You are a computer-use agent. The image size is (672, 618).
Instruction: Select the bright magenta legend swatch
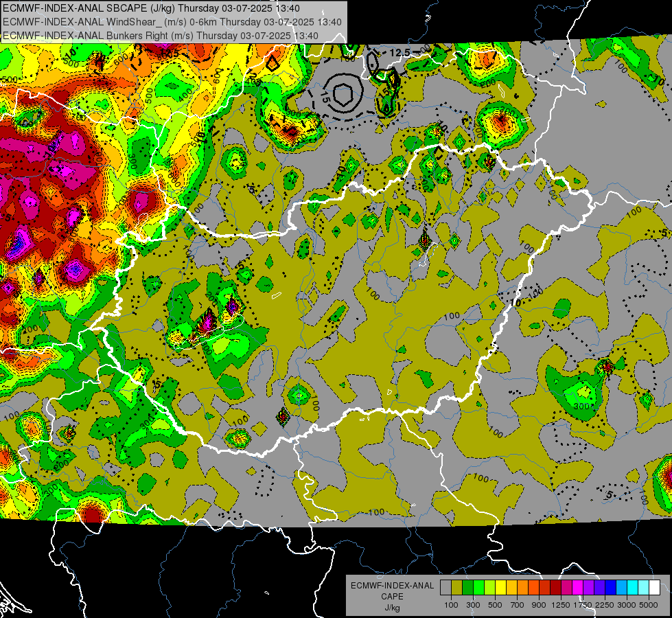pyautogui.click(x=578, y=588)
